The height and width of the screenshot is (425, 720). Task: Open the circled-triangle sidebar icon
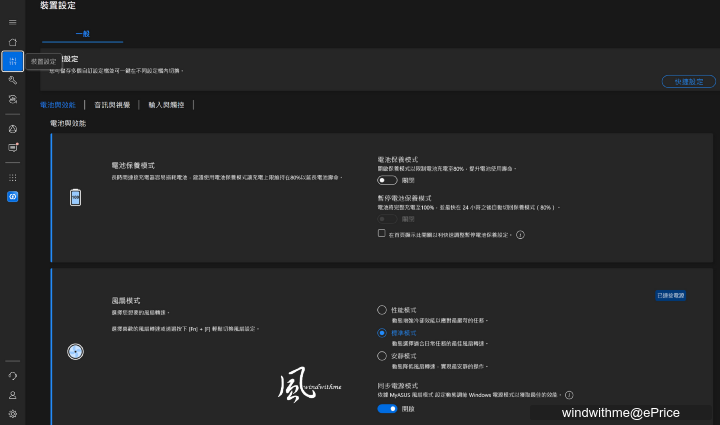click(x=12, y=129)
